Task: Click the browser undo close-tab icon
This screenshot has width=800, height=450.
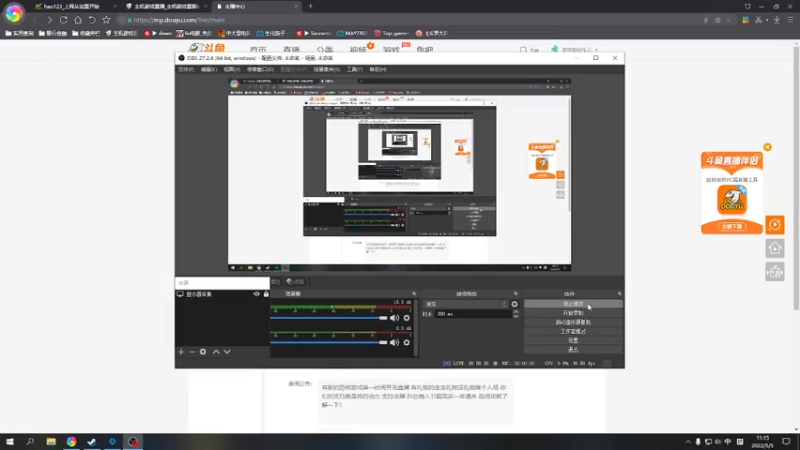Action: coord(92,20)
